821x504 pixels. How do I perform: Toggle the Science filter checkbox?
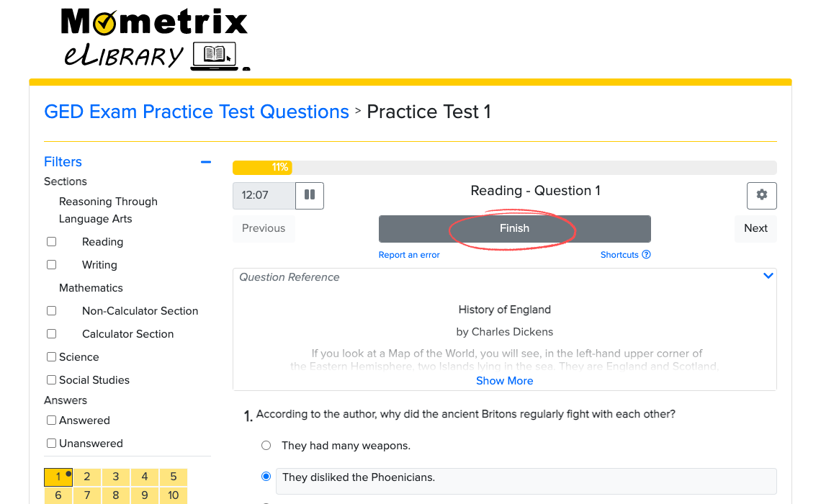tap(52, 357)
